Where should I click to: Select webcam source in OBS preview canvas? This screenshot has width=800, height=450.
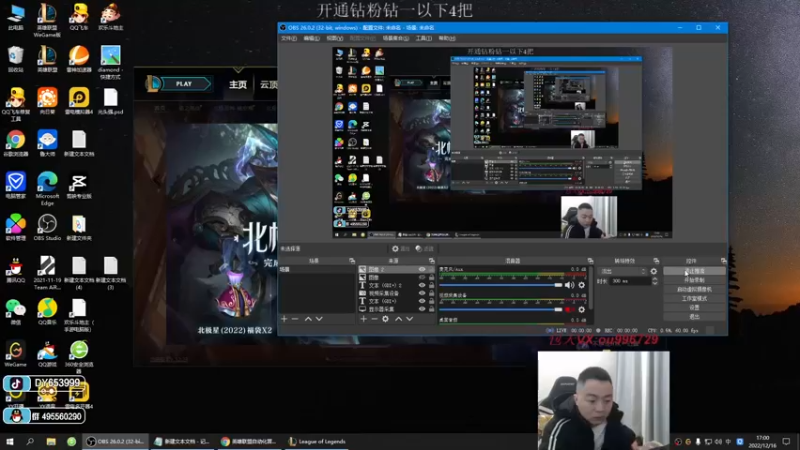coord(589,217)
